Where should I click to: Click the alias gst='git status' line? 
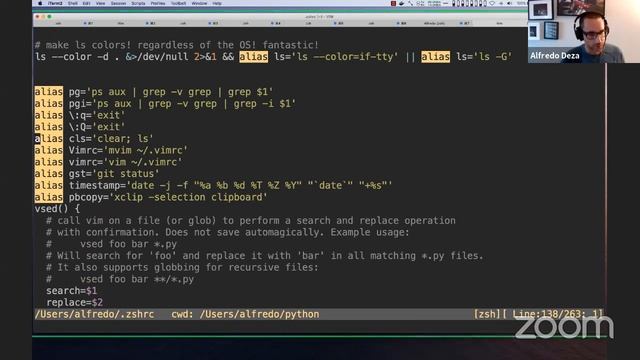(97, 174)
